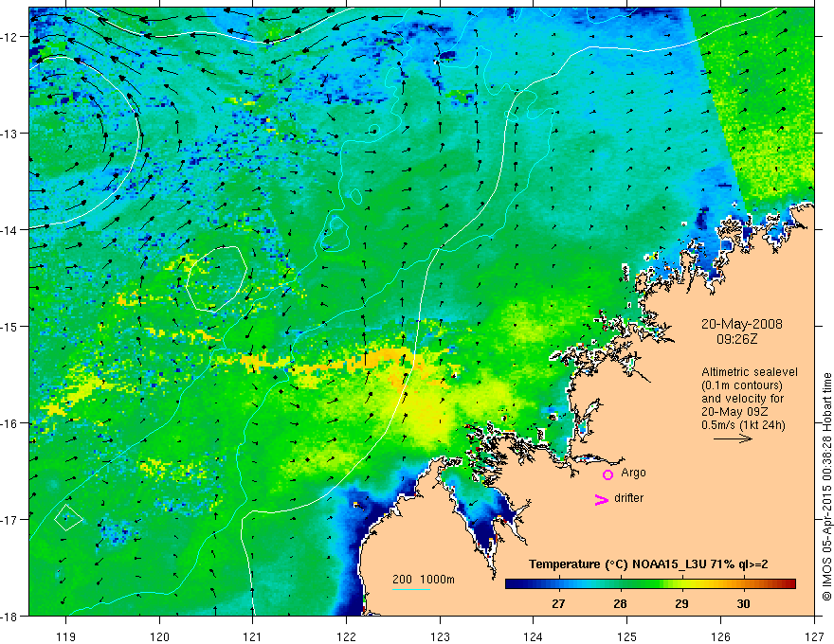This screenshot has height=644, width=834.
Task: Click the temperature color bar
Action: tap(650, 584)
